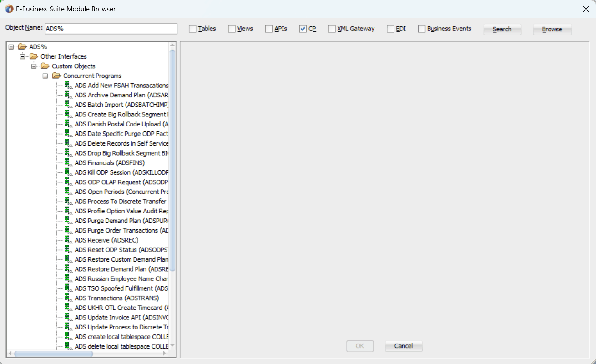Click the icon beside ADS Purge Order Transactions
This screenshot has height=364, width=596.
69,230
